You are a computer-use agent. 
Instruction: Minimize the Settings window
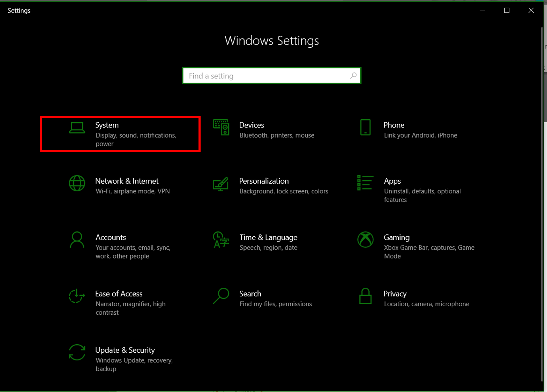pyautogui.click(x=482, y=10)
